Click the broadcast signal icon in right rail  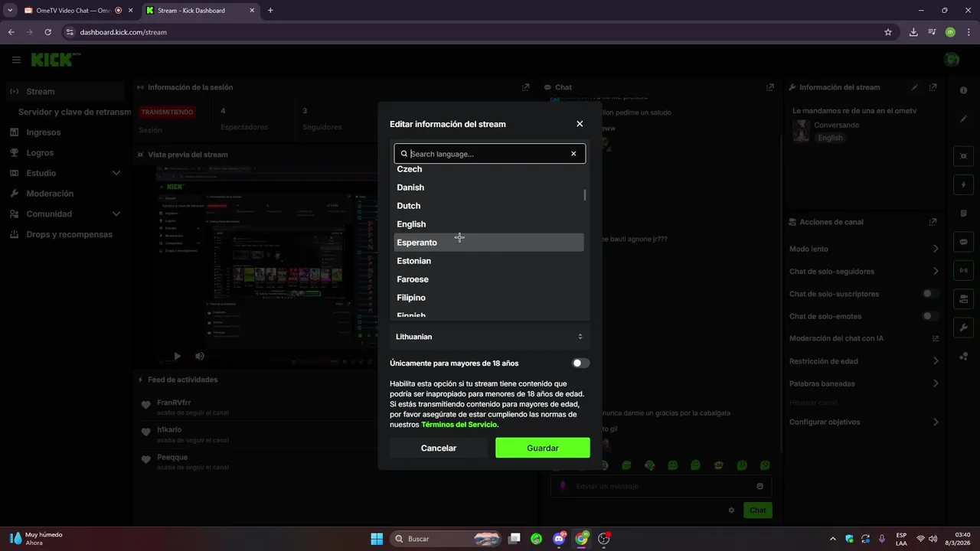pos(963,270)
